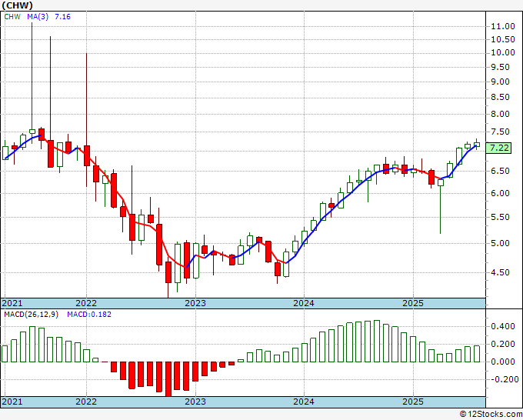The image size is (523, 420).
Task: Select the 0.400 MACD axis label
Action: [503, 326]
